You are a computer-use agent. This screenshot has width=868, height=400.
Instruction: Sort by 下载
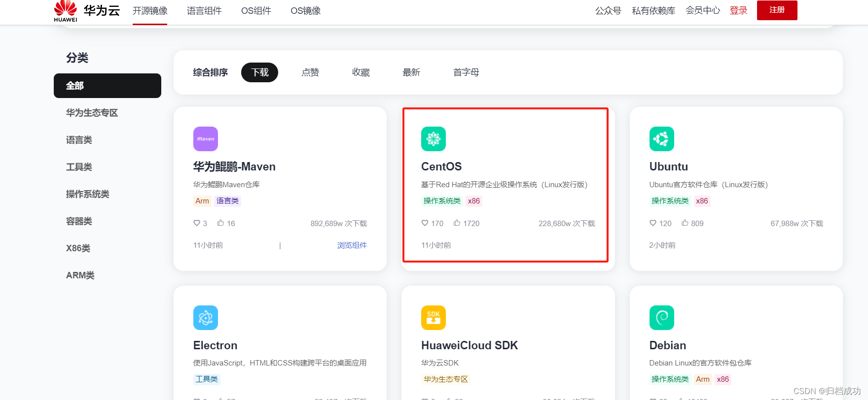coord(260,72)
